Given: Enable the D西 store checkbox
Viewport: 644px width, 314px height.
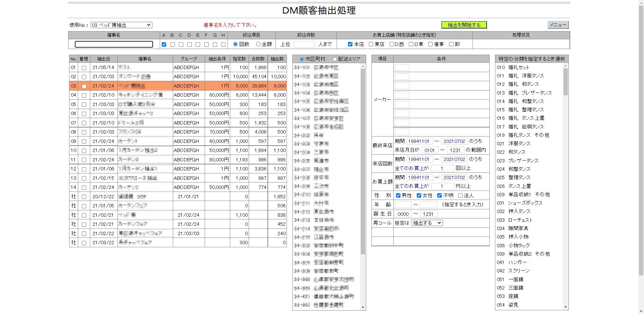Looking at the screenshot, I should 392,44.
